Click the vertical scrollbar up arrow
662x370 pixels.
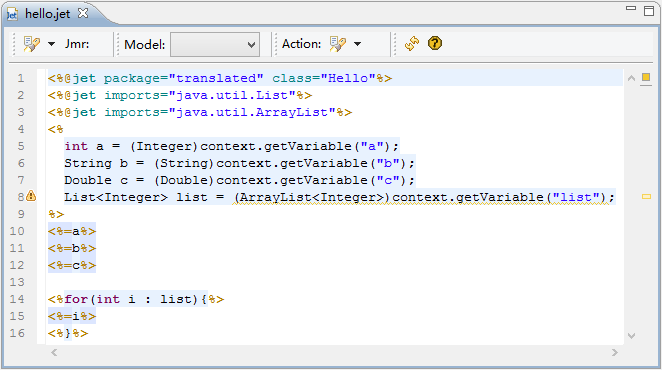[632, 78]
